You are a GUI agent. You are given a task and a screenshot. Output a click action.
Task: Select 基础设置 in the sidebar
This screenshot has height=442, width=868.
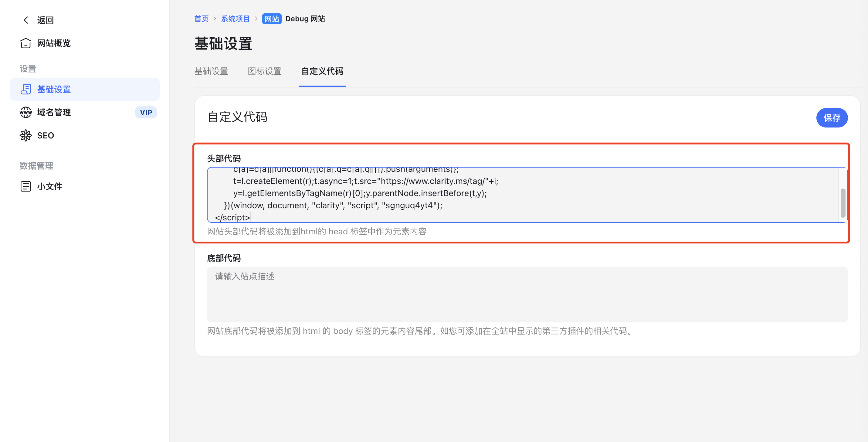click(85, 89)
